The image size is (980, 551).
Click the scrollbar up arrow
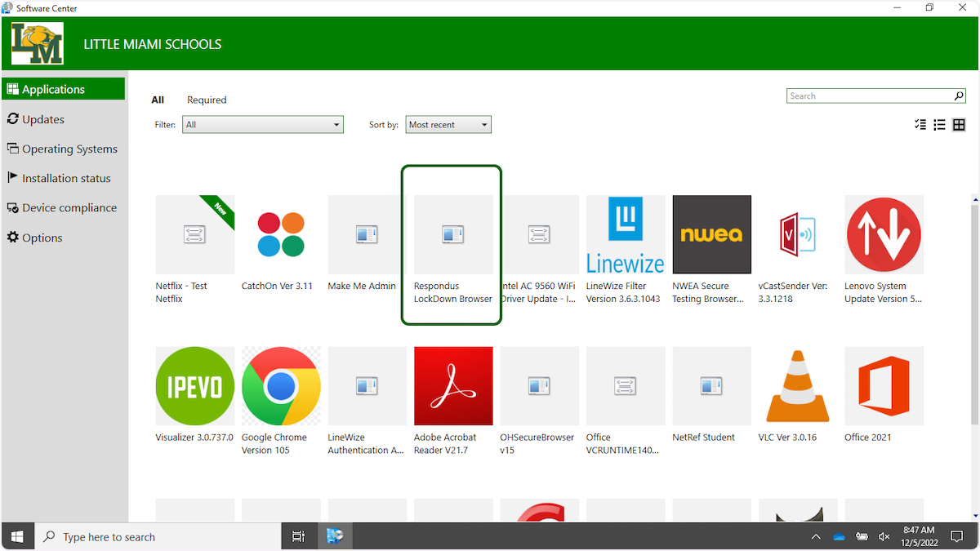(x=975, y=199)
